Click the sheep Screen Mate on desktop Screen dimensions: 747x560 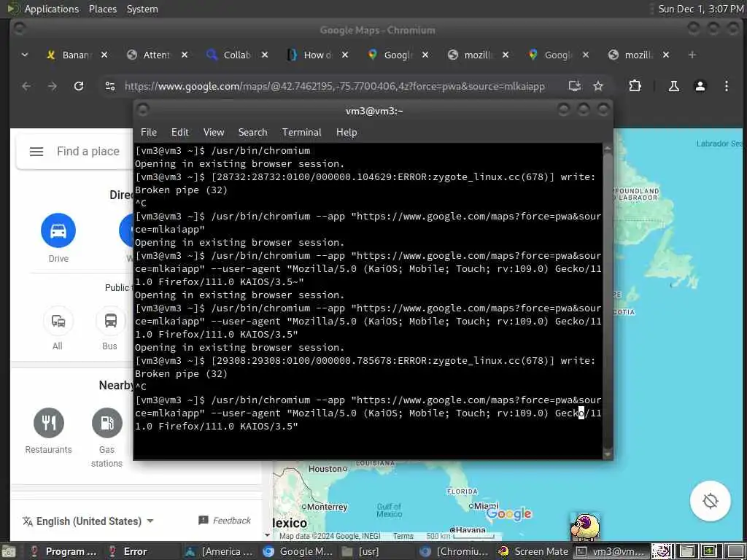click(586, 526)
